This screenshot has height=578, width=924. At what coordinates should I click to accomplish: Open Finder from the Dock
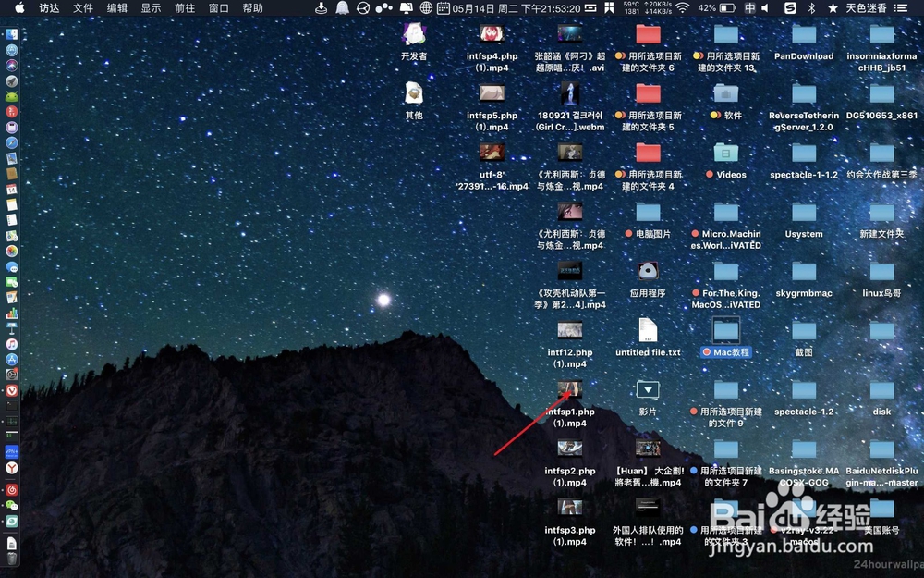(x=11, y=33)
